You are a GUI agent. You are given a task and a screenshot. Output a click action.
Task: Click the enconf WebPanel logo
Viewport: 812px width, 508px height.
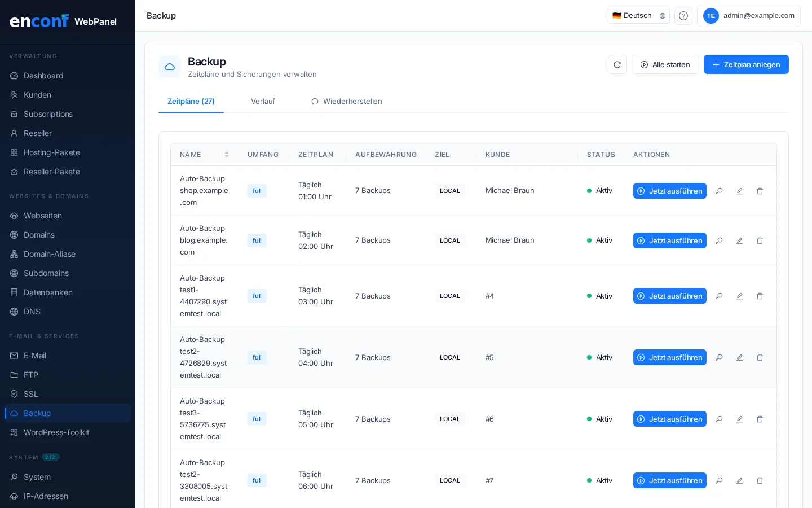(63, 21)
